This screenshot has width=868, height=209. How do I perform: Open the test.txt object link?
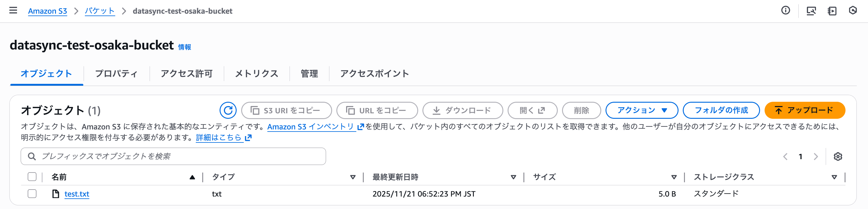pos(77,194)
